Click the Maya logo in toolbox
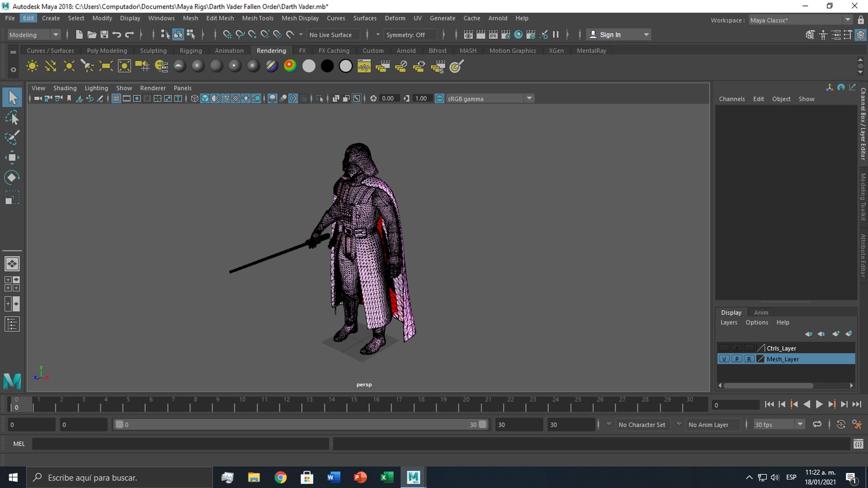Screen dimensions: 868x488 pyautogui.click(x=12, y=381)
